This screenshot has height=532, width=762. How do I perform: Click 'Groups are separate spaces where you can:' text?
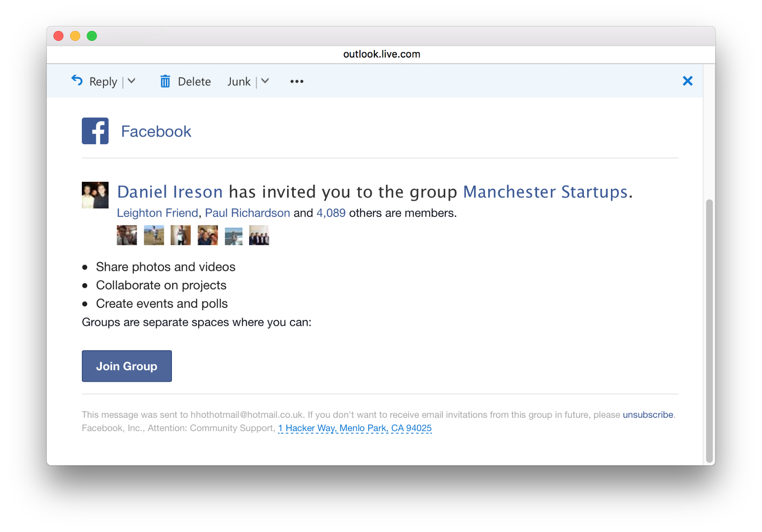pos(197,322)
